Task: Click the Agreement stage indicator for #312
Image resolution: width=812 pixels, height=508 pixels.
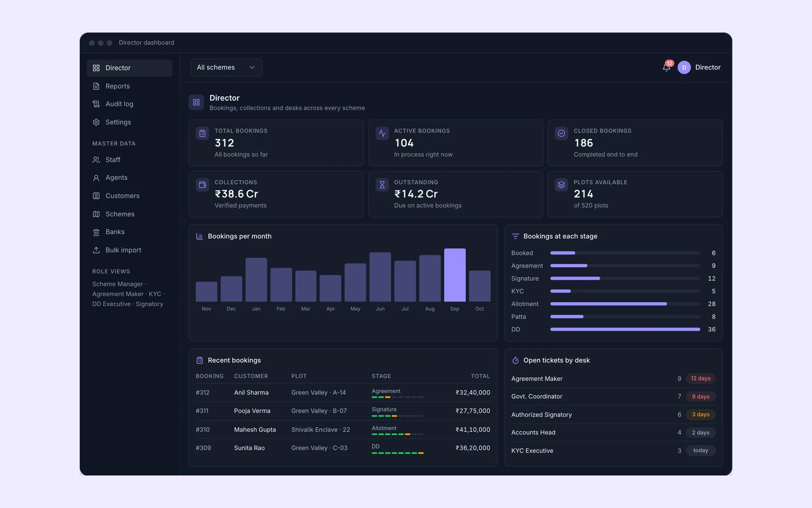Action: click(x=397, y=393)
